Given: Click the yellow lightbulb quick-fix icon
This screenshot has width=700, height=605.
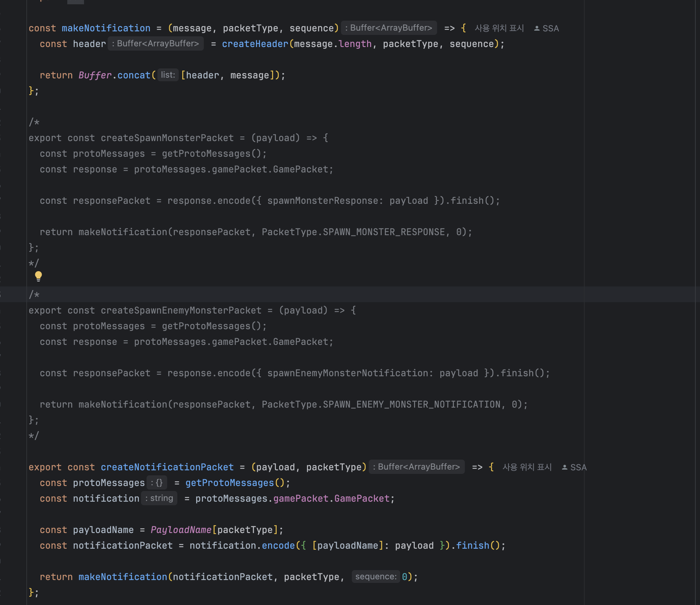Looking at the screenshot, I should pyautogui.click(x=38, y=276).
